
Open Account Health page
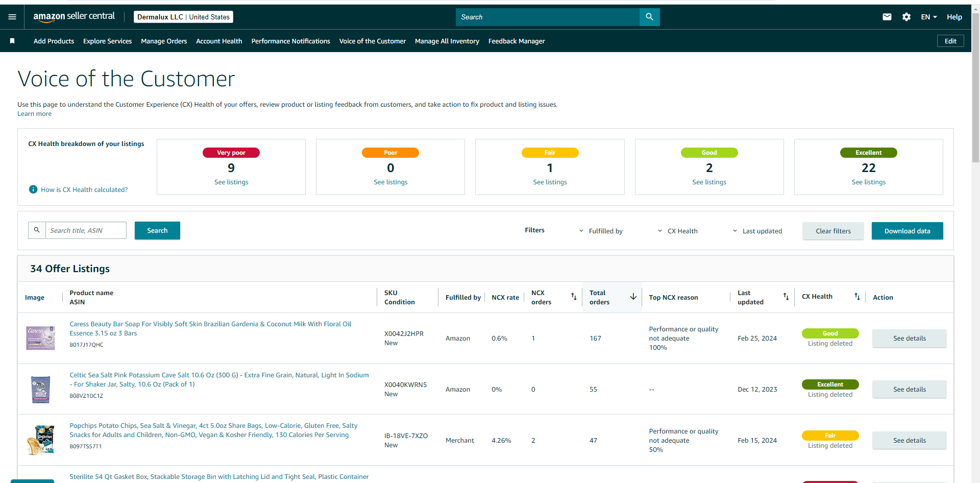219,41
